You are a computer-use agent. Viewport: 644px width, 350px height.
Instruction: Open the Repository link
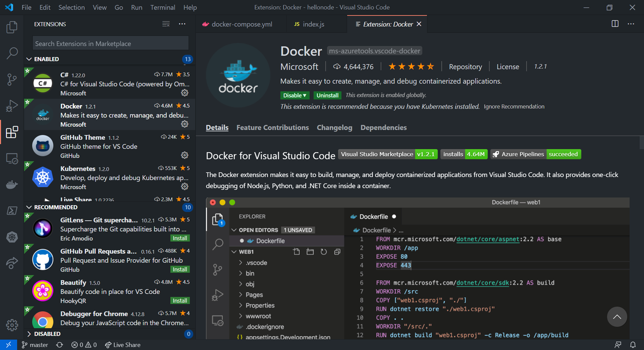point(465,67)
